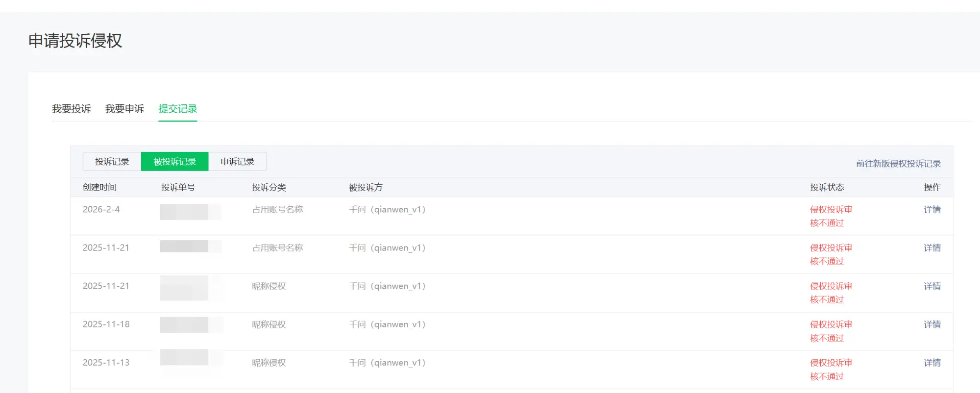Click 详情 on the 2025-11-18 row
Viewport: 980px width, 393px height.
[x=932, y=324]
